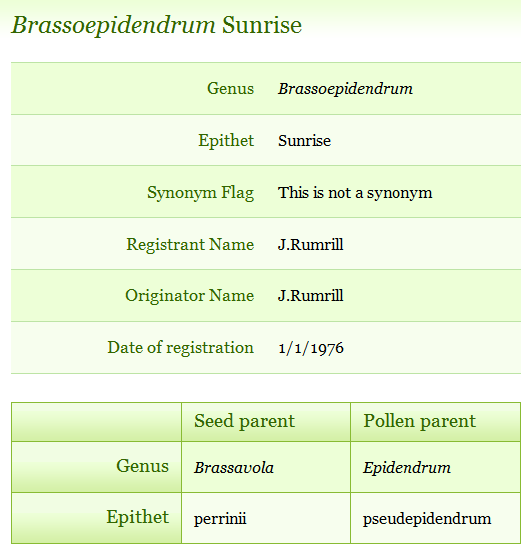Viewport: 521px width, 545px height.
Task: Select the registration date 1/1/1976
Action: (x=311, y=348)
